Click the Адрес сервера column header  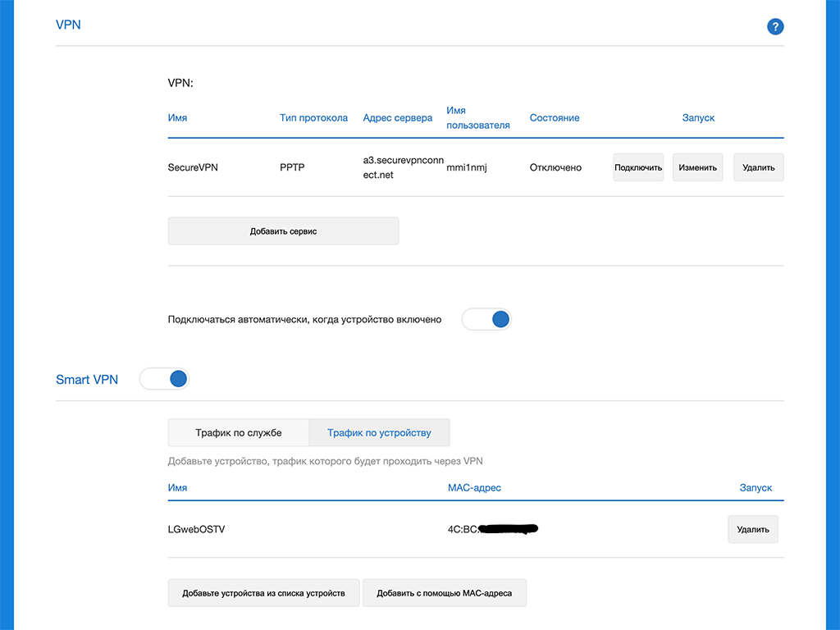click(397, 118)
